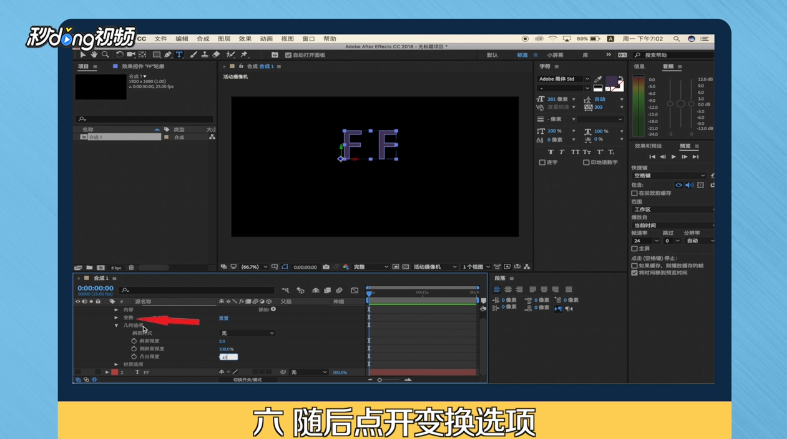The height and width of the screenshot is (439, 787).
Task: Select the Pan Behind anchor tool
Action: (x=143, y=54)
